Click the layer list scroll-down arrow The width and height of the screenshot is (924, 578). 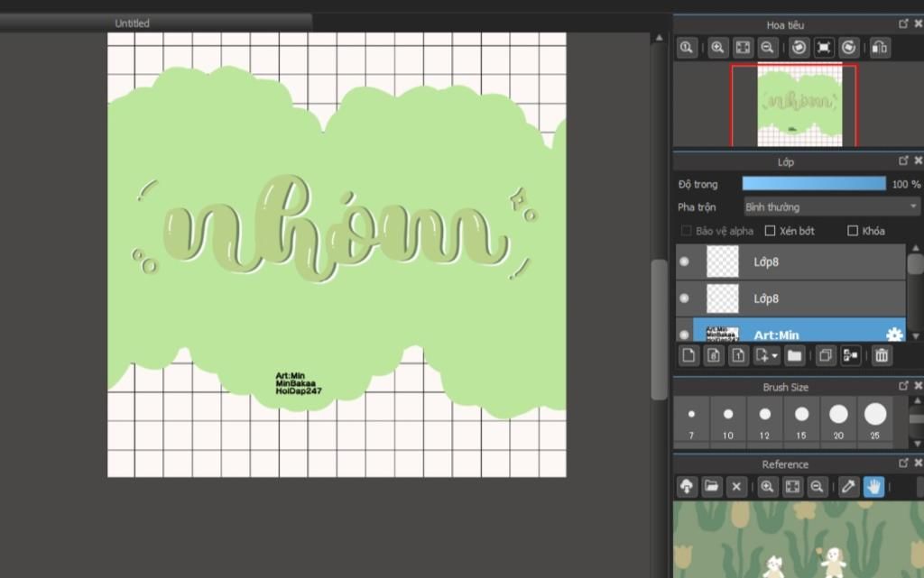pos(915,336)
